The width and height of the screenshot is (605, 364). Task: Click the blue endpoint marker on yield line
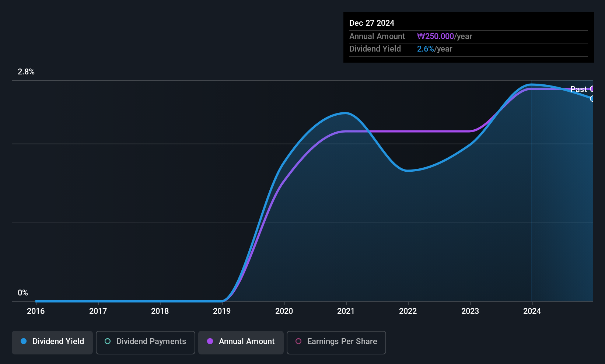pyautogui.click(x=592, y=99)
